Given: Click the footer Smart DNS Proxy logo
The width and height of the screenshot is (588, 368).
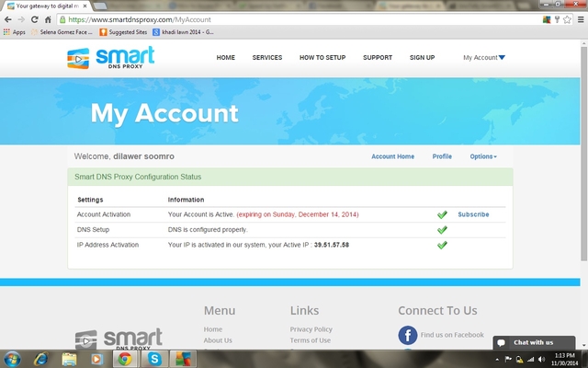Looking at the screenshot, I should click(x=119, y=339).
